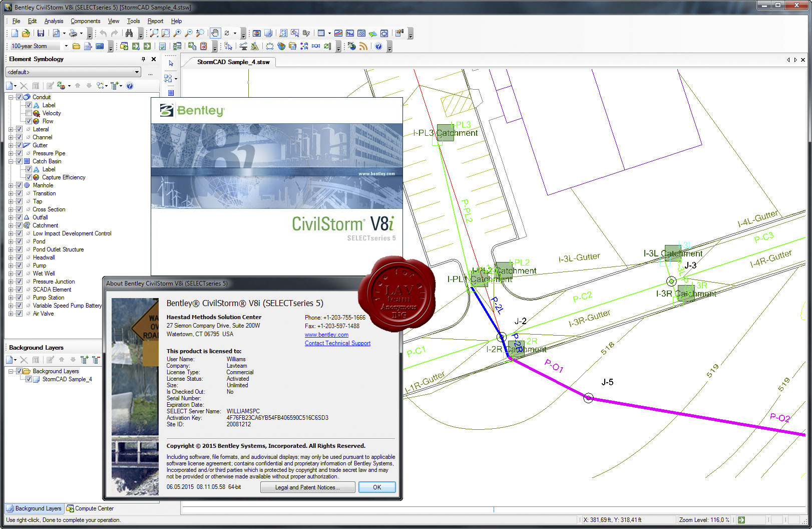This screenshot has width=812, height=529.
Task: Click the New file icon in main toolbar
Action: [15, 33]
